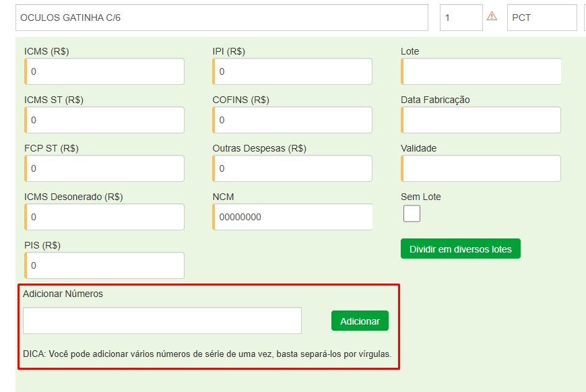This screenshot has height=392, width=586.
Task: Focus the ICMS Desonerado (R$) field
Action: (x=105, y=217)
